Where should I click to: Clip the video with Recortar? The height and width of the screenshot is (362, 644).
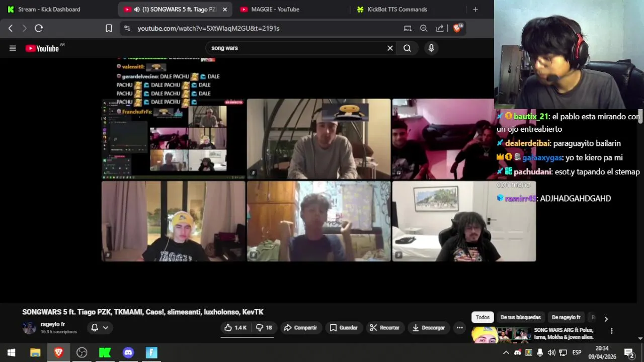(384, 328)
